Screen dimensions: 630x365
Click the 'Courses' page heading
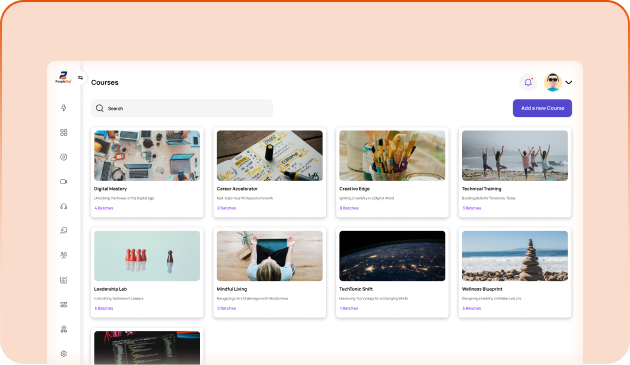tap(105, 82)
